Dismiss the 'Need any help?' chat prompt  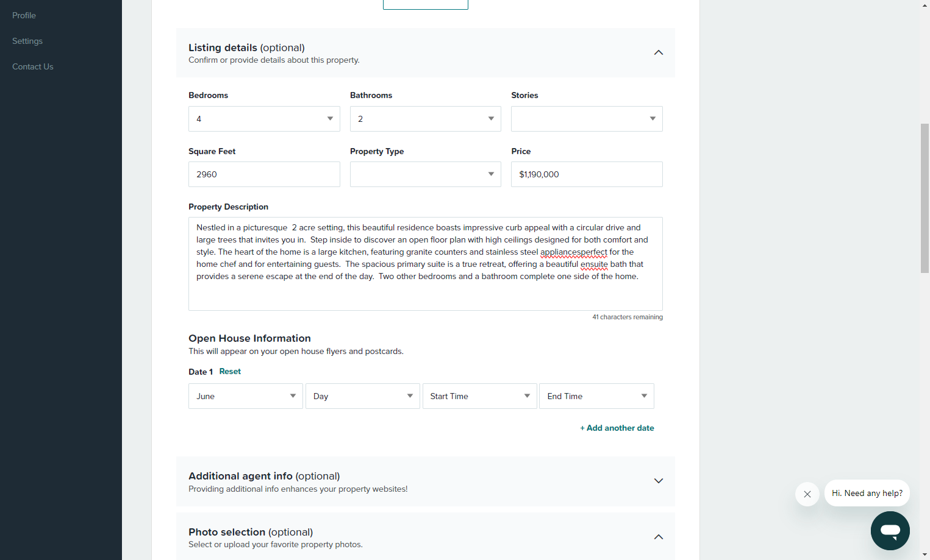point(807,494)
